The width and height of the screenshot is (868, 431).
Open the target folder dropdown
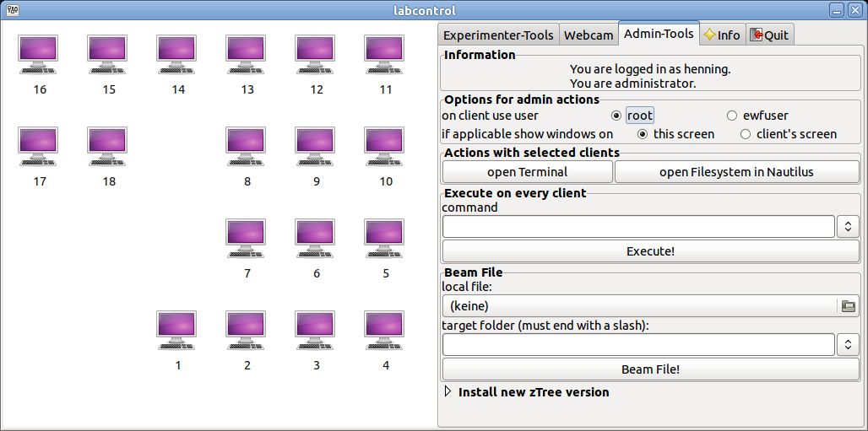pos(848,345)
